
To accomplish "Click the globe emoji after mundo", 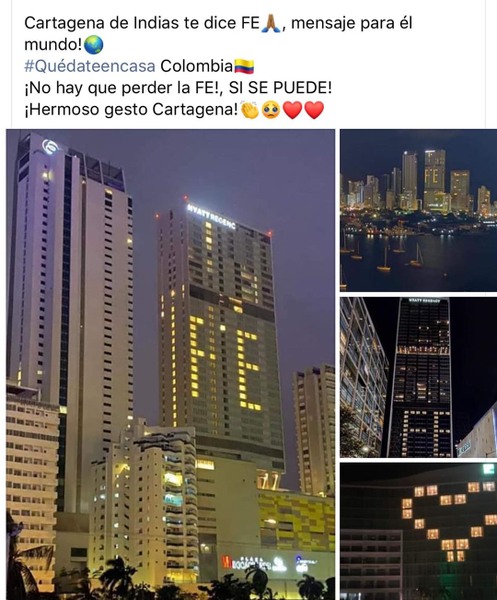I will click(x=93, y=45).
